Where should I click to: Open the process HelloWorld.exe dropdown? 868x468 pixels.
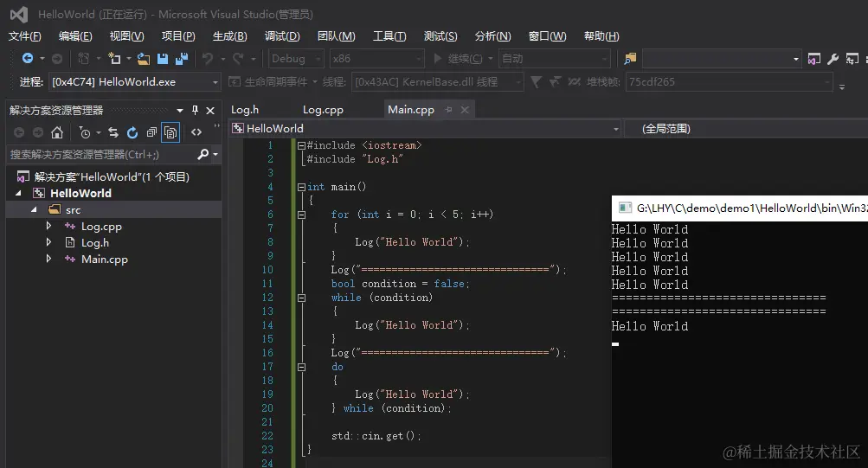pyautogui.click(x=215, y=82)
